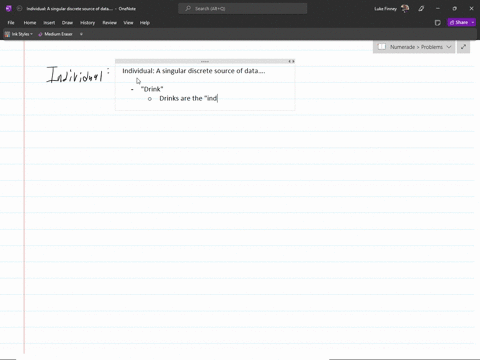The width and height of the screenshot is (480, 360).
Task: Switch to the Home tab
Action: 30,23
